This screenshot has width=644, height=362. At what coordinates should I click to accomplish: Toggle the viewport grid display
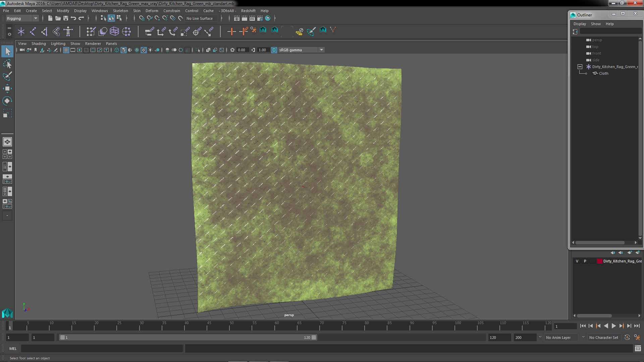pos(66,50)
